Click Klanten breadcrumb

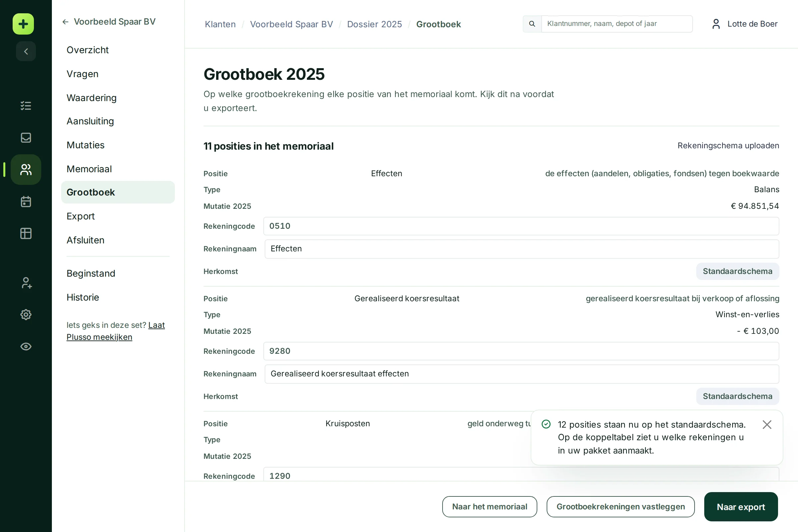pyautogui.click(x=220, y=24)
